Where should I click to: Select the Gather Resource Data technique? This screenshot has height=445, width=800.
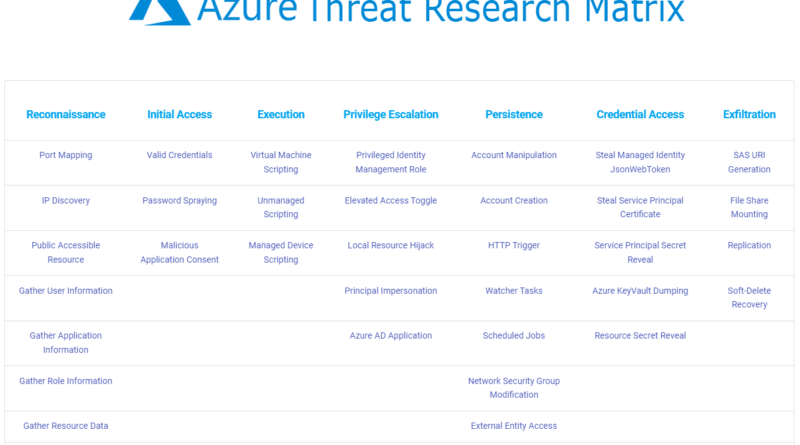click(x=66, y=426)
